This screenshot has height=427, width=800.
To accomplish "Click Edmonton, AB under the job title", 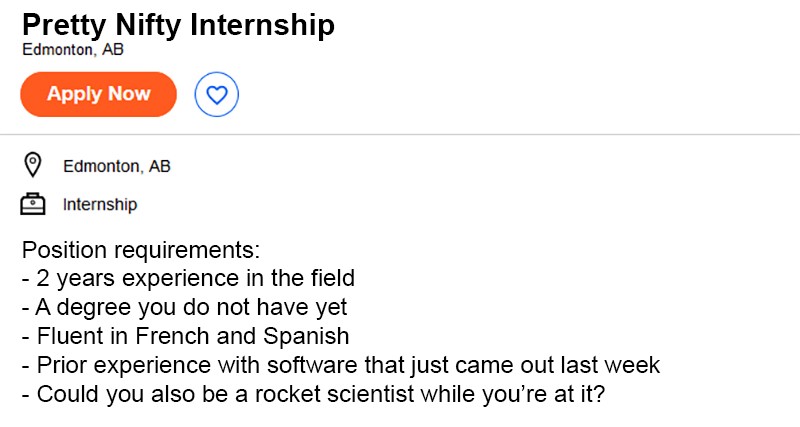I will [x=73, y=49].
